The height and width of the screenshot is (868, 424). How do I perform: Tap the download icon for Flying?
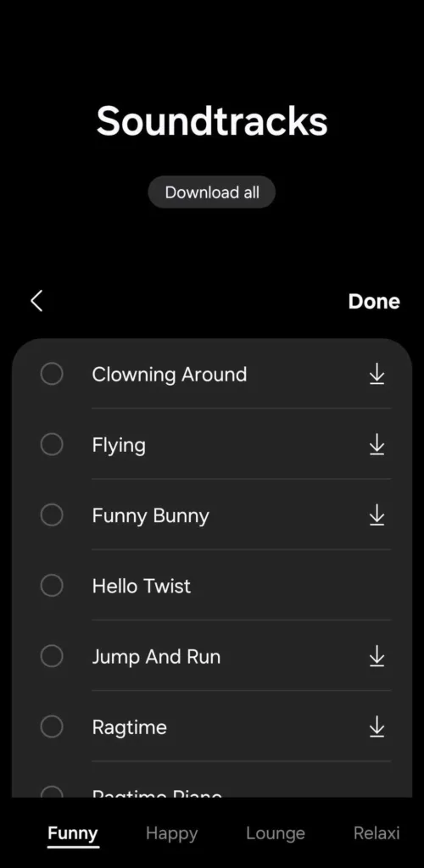tap(377, 444)
